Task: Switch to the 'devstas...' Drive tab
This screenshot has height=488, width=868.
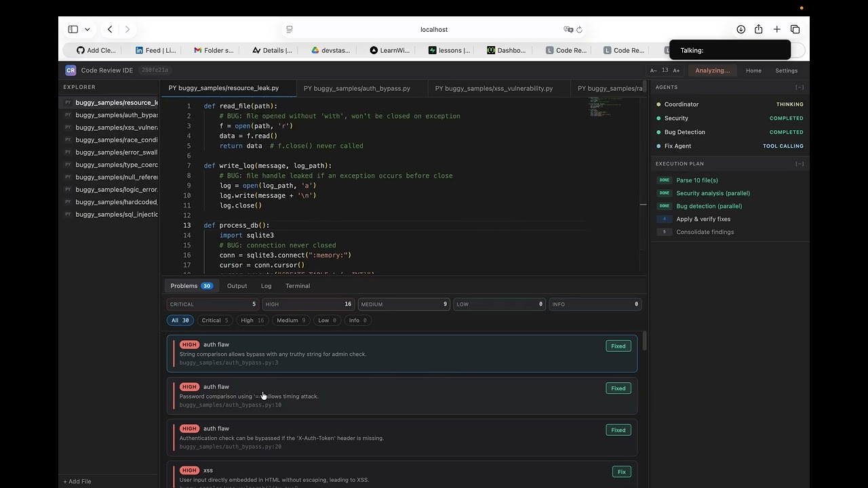Action: click(331, 50)
